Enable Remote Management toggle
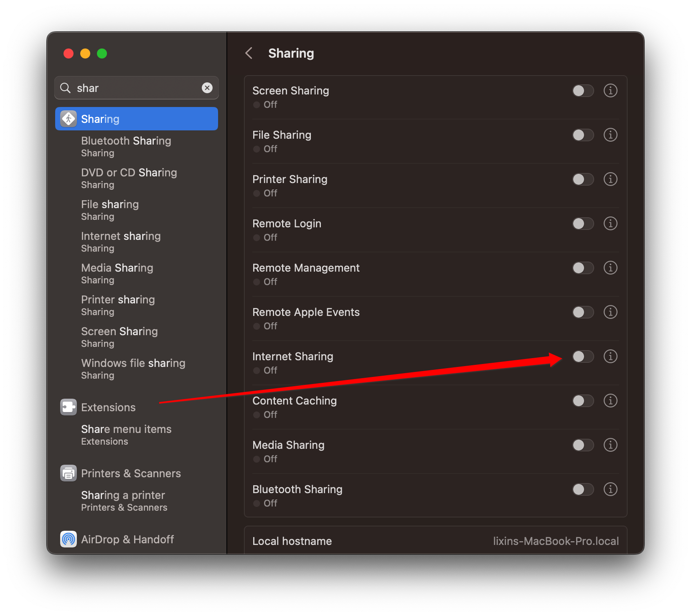This screenshot has height=616, width=691. click(583, 268)
